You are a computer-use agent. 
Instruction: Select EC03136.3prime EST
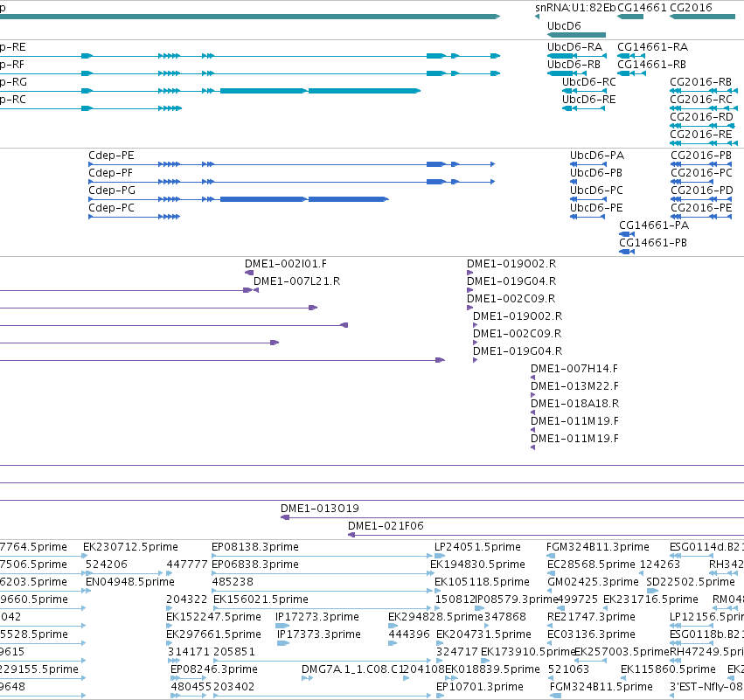click(x=550, y=643)
